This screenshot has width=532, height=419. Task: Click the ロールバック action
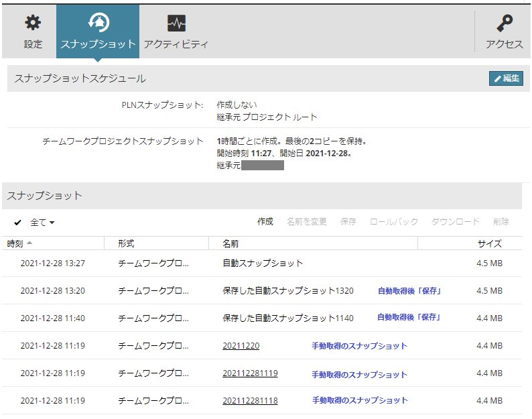(393, 222)
